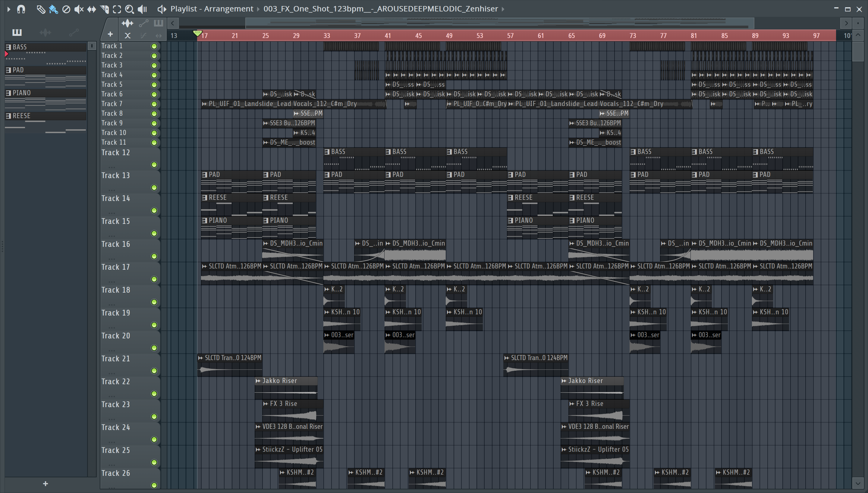
Task: Open clip menu of first StiickzZ - Uplifter 05
Action: 258,450
